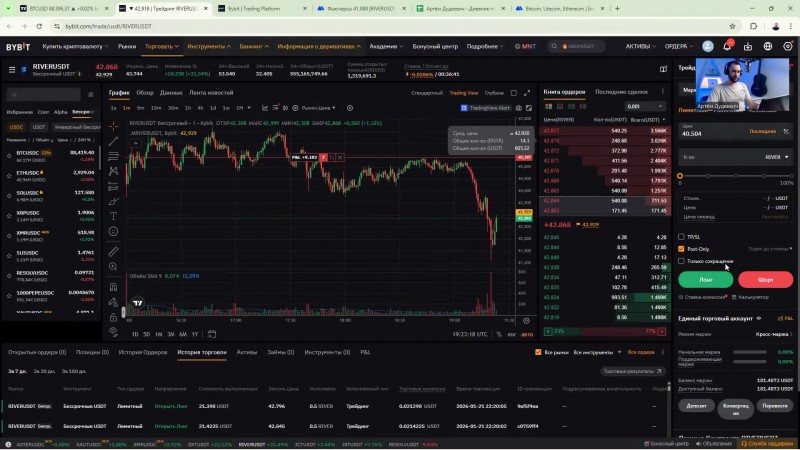This screenshot has height=450, width=800.
Task: Close the PnL position line on chart
Action: (340, 158)
